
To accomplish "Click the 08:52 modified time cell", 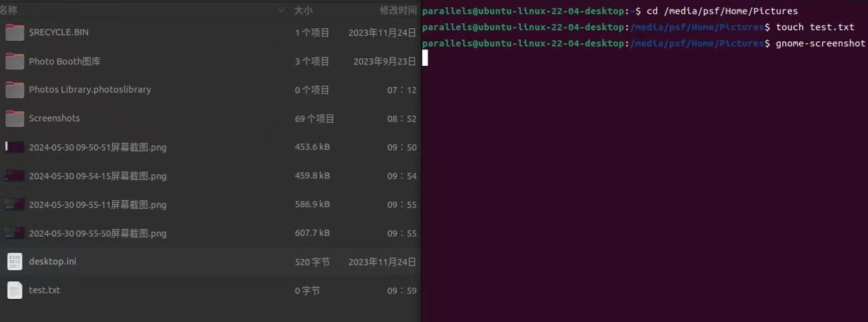I will tap(402, 118).
